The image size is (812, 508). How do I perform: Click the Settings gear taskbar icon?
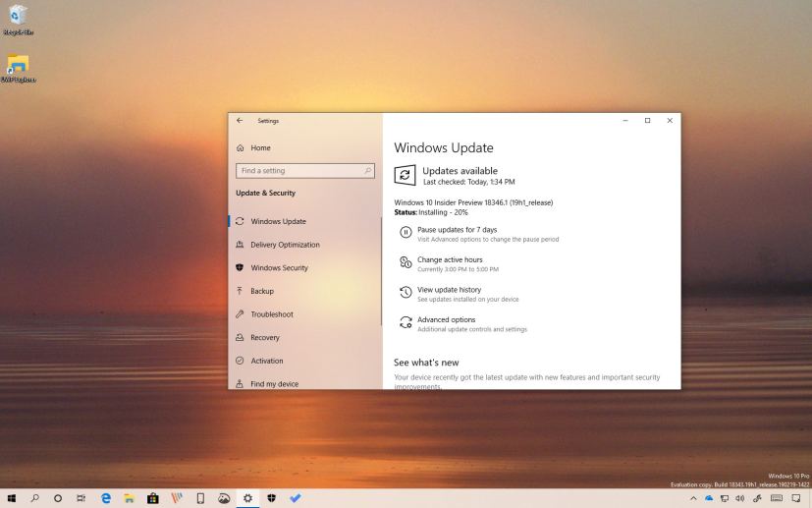click(x=248, y=498)
